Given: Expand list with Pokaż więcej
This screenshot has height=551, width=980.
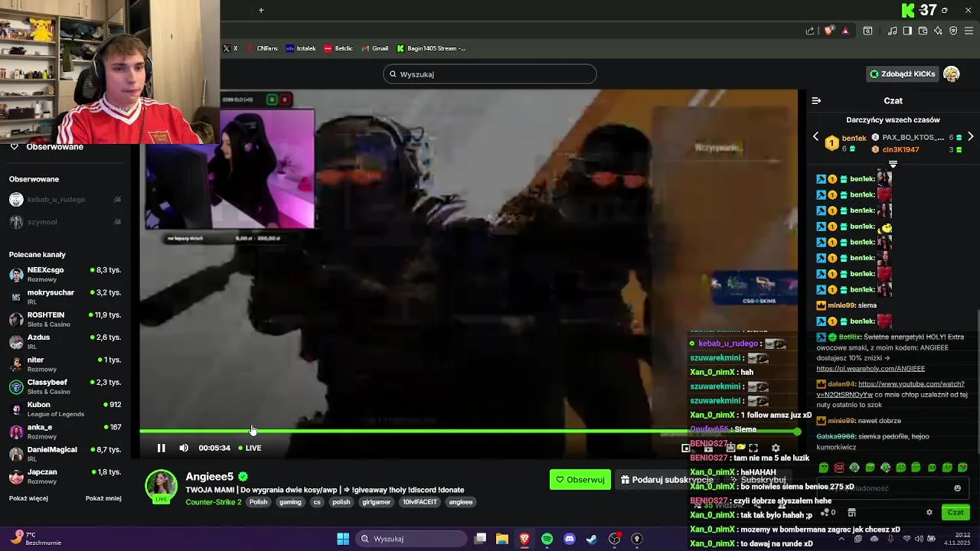Looking at the screenshot, I should pos(28,498).
